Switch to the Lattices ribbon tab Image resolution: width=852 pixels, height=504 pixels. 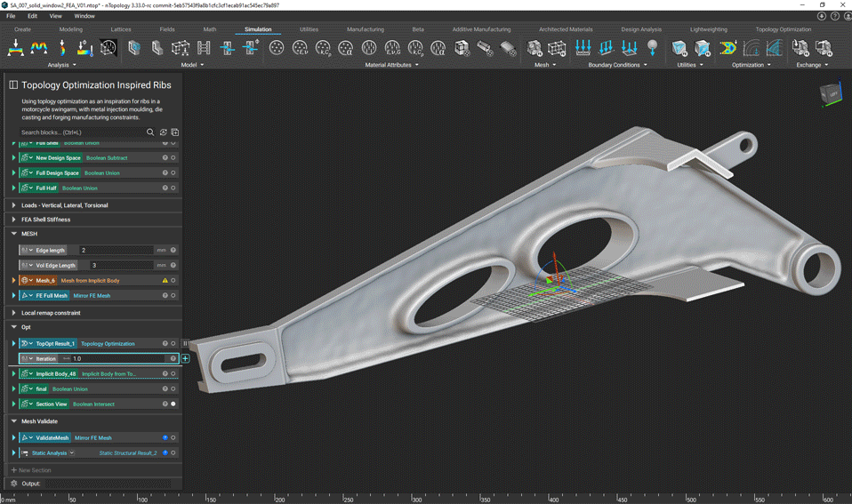pos(120,29)
